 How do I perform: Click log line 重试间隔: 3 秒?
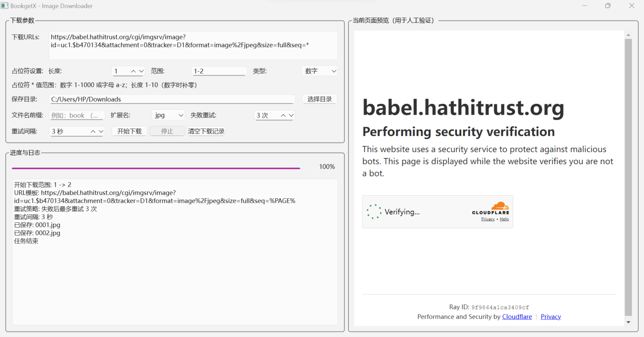click(x=33, y=217)
